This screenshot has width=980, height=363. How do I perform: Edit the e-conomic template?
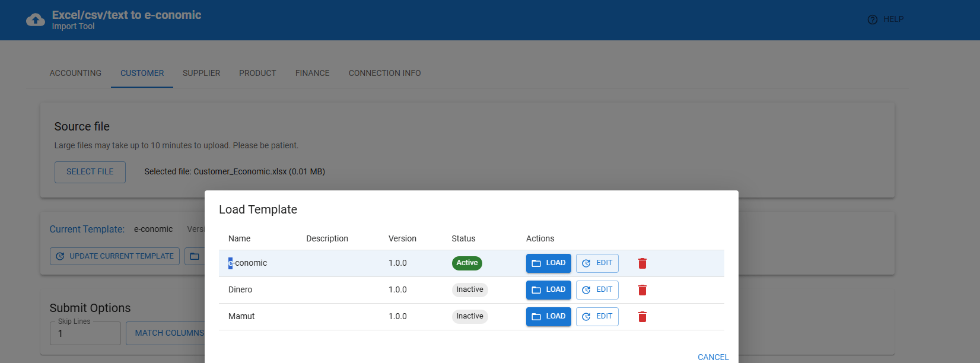click(597, 263)
